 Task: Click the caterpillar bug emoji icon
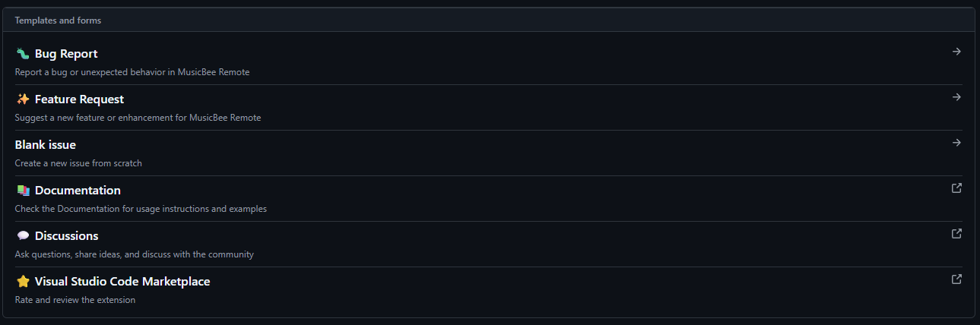click(x=23, y=54)
